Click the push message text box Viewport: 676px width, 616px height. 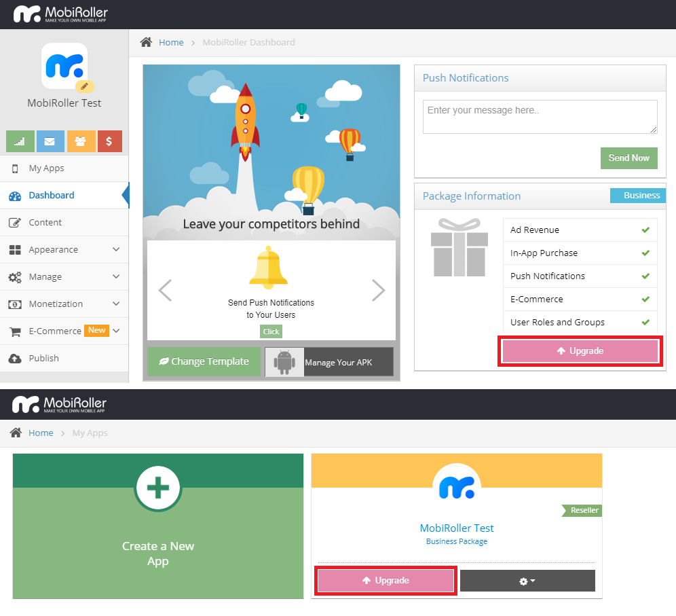click(x=540, y=117)
